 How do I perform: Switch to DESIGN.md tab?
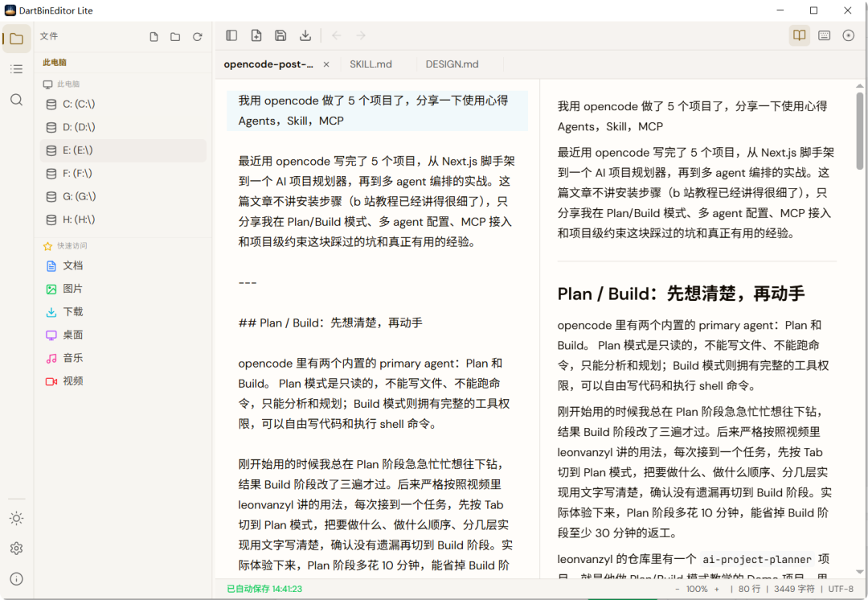pos(452,64)
